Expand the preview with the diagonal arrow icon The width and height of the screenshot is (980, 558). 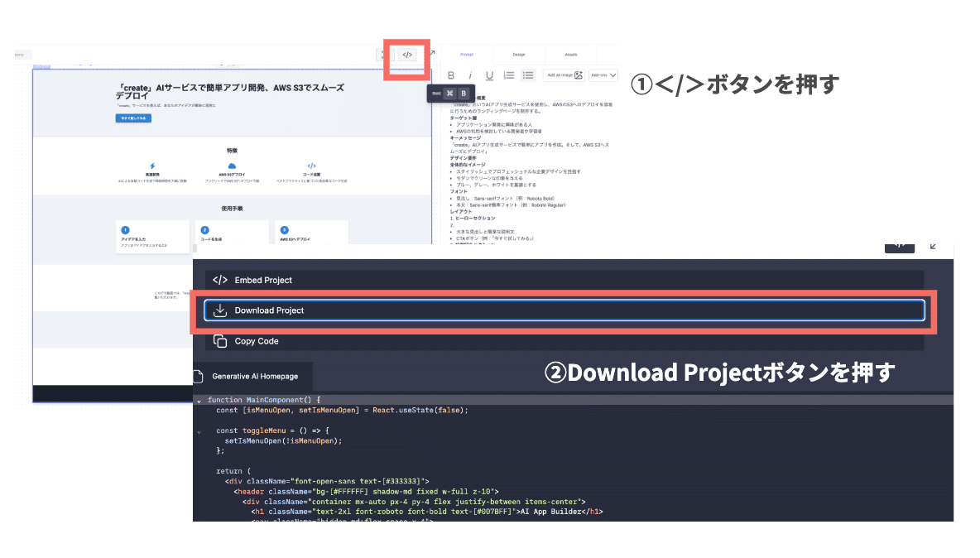[432, 53]
